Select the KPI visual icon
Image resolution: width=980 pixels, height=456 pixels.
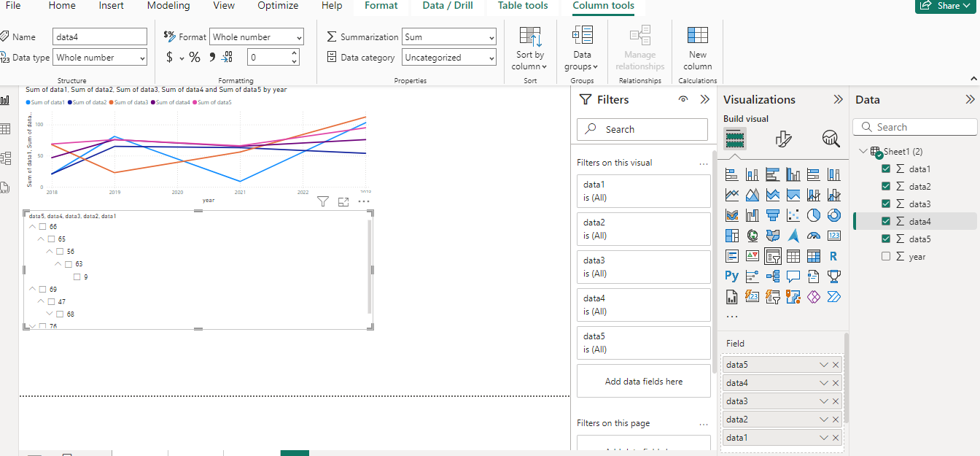752,256
